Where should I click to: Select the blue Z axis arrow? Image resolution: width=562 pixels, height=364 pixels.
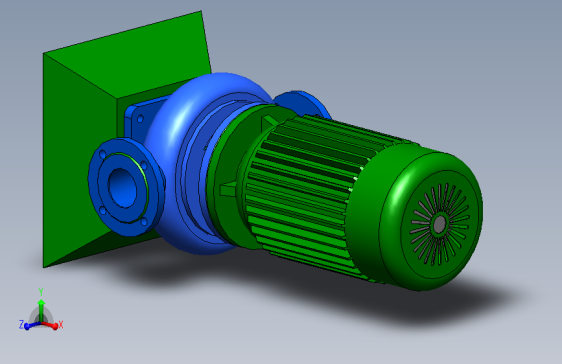pyautogui.click(x=32, y=325)
